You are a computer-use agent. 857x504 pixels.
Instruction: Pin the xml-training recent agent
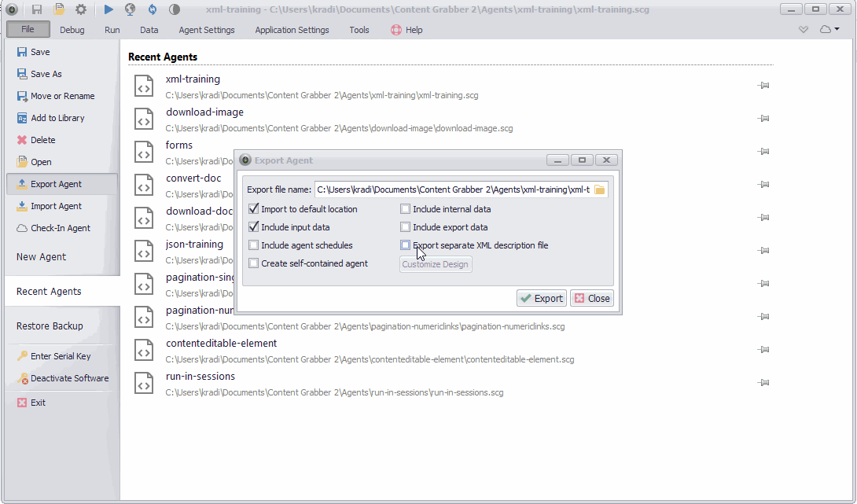coord(763,86)
